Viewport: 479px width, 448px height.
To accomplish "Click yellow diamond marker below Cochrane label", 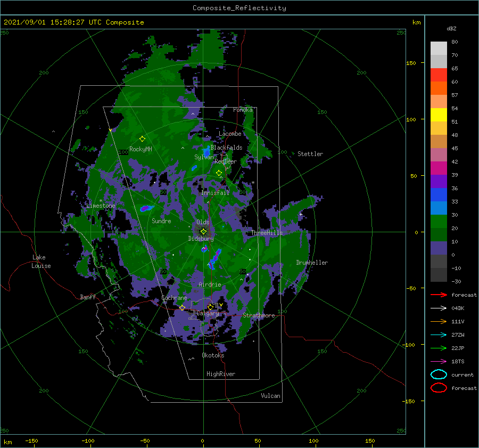I will [x=182, y=308].
